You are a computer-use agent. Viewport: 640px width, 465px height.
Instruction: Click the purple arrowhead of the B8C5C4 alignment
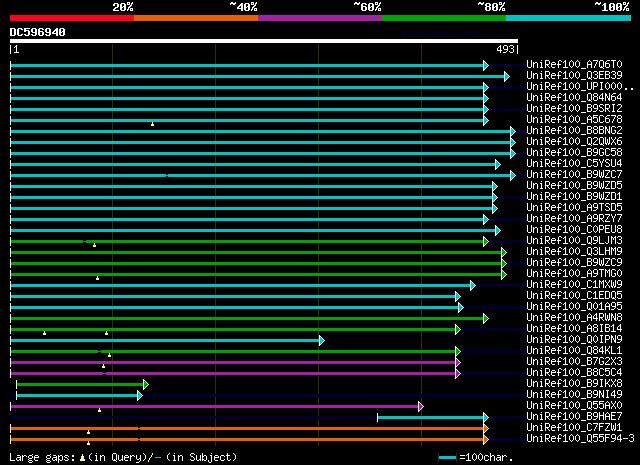[458, 374]
